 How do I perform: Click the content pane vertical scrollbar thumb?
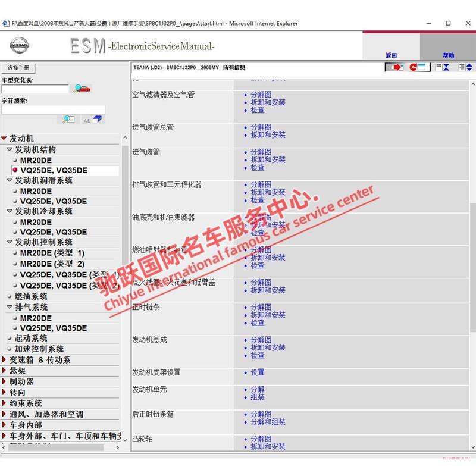click(472, 267)
